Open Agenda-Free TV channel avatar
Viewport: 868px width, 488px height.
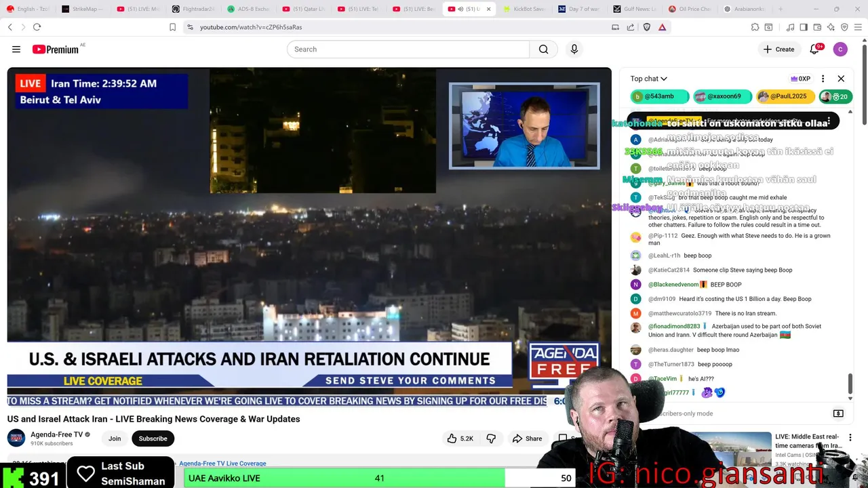pos(16,438)
